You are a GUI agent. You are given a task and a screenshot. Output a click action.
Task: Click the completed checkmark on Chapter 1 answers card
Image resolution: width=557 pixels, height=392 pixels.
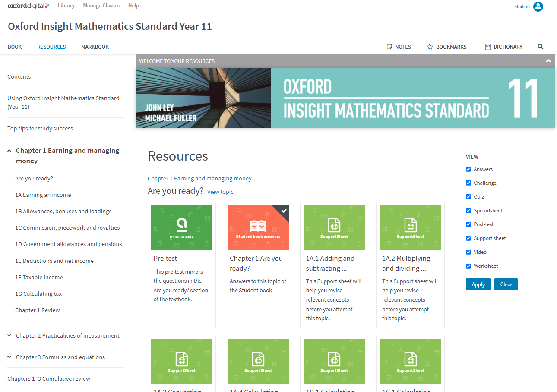click(x=284, y=211)
